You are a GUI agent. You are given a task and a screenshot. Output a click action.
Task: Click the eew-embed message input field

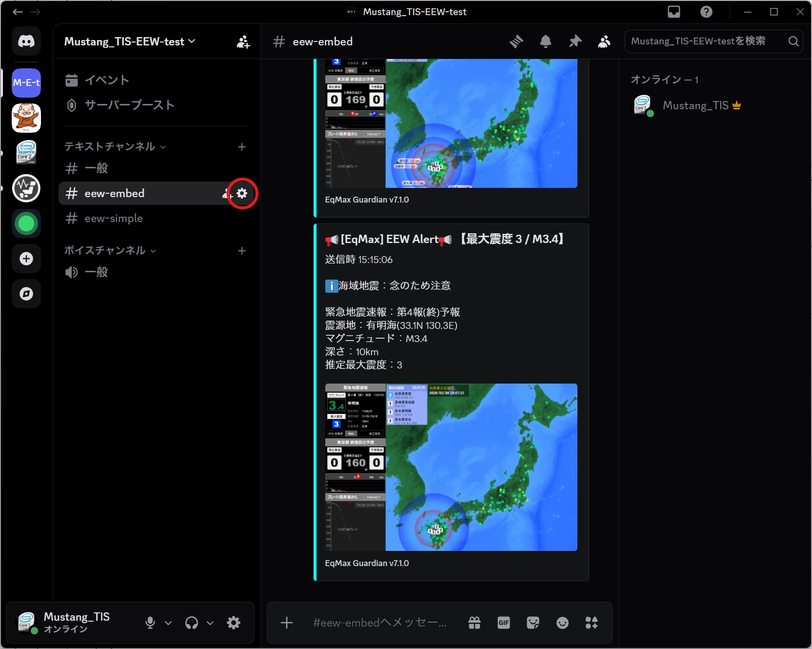tap(380, 623)
